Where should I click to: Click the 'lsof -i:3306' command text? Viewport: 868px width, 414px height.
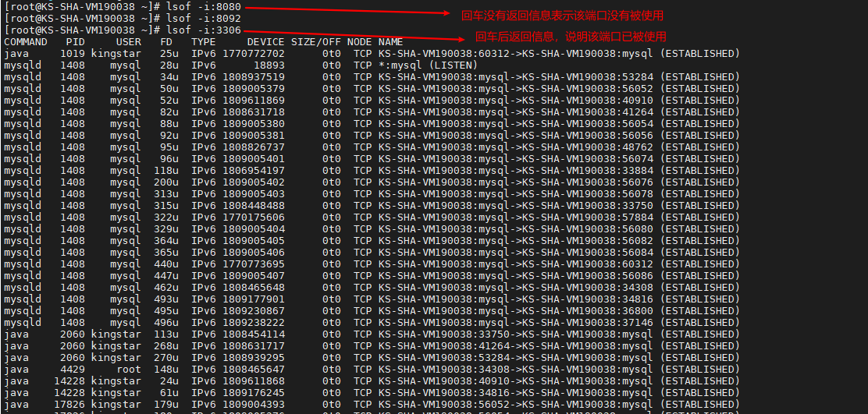[201, 30]
